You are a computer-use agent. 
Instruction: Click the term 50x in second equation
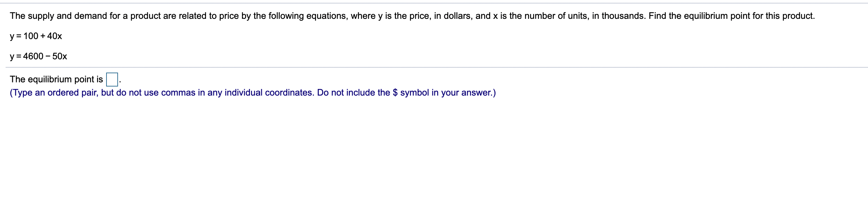click(60, 57)
